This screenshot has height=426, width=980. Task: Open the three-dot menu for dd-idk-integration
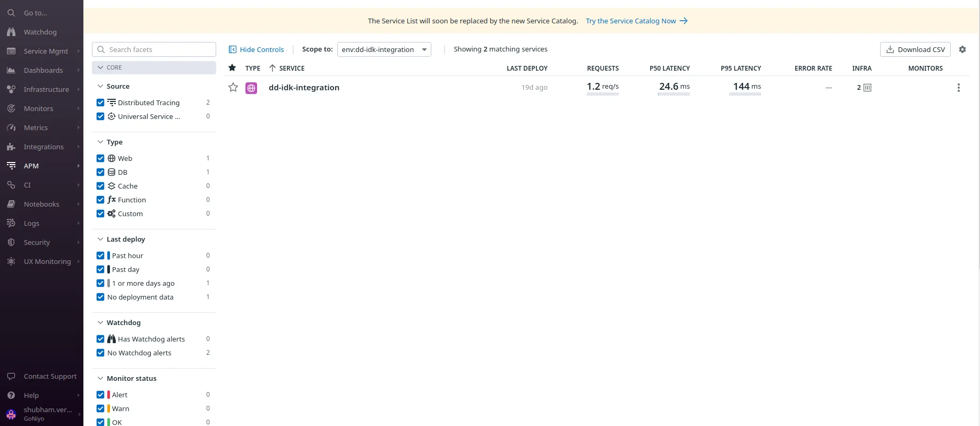[x=959, y=88]
